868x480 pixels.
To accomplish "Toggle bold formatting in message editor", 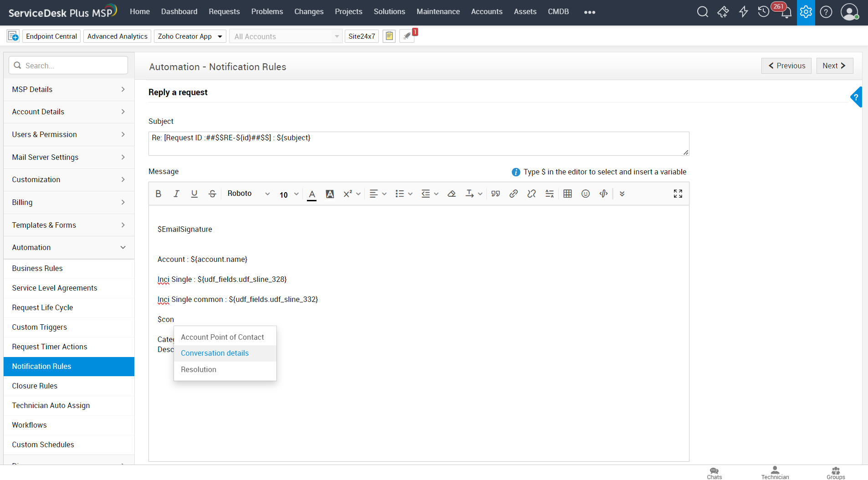I will coord(158,194).
